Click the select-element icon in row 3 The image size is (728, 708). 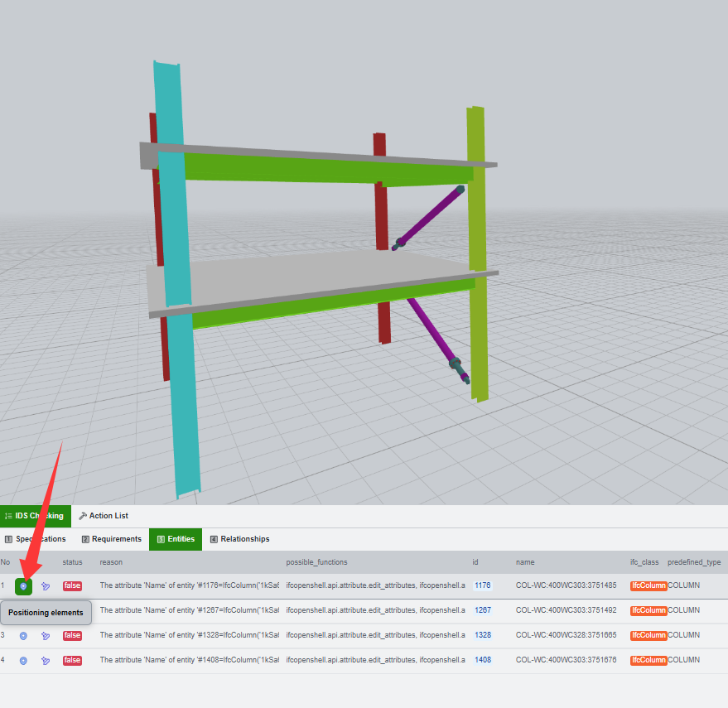pos(46,636)
